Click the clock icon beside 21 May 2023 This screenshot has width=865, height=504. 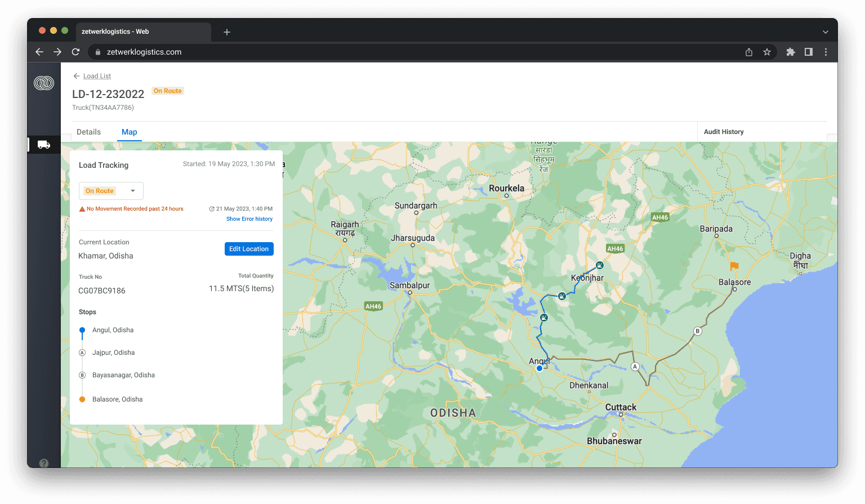tap(212, 209)
